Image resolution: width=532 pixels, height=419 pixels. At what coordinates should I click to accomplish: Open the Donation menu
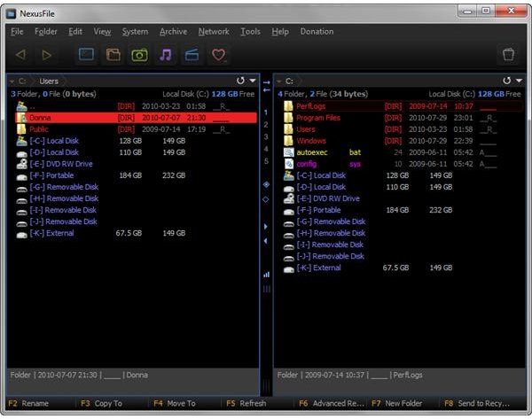[317, 32]
